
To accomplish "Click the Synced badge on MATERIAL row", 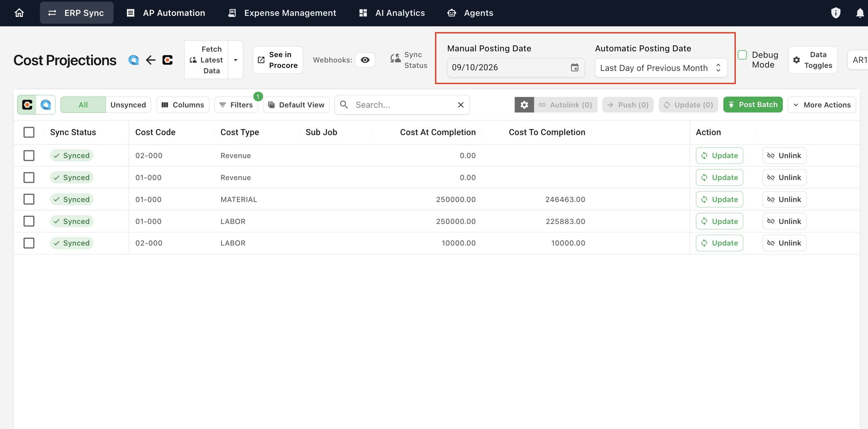I will tap(72, 200).
